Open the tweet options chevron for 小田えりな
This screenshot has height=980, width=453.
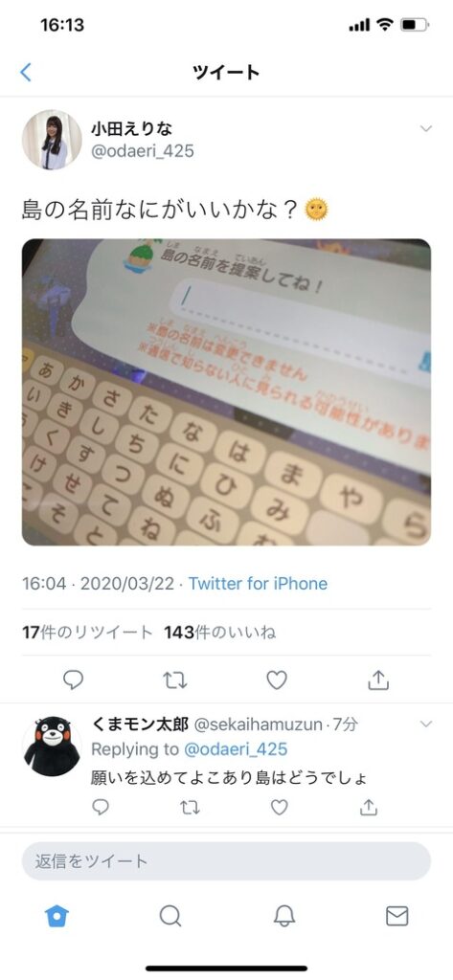(x=426, y=129)
